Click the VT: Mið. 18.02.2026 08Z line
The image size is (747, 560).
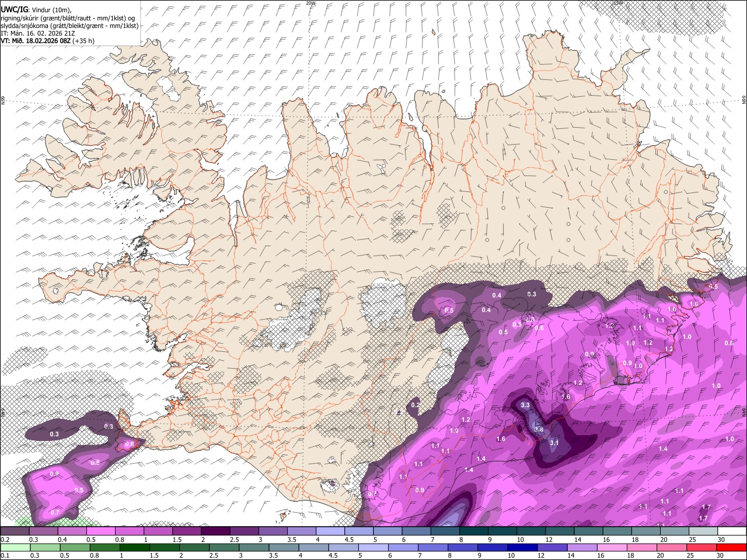(47, 41)
